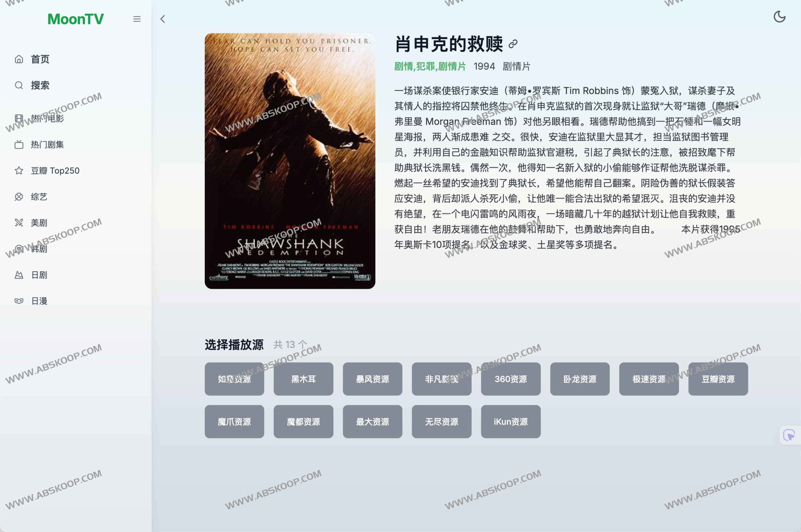
Task: Select the 极速资源 playback source
Action: pyautogui.click(x=649, y=379)
